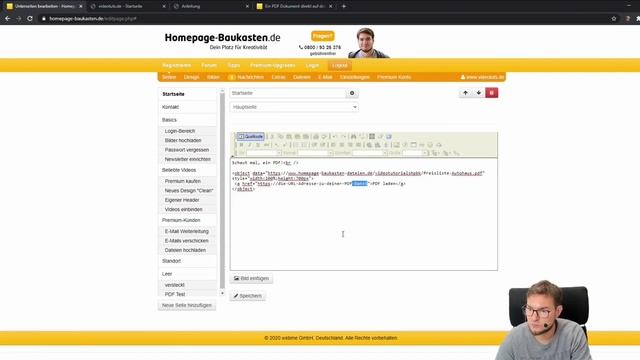The height and width of the screenshot is (360, 640).
Task: Insert image via editor toolbar icon
Action: 396,145
